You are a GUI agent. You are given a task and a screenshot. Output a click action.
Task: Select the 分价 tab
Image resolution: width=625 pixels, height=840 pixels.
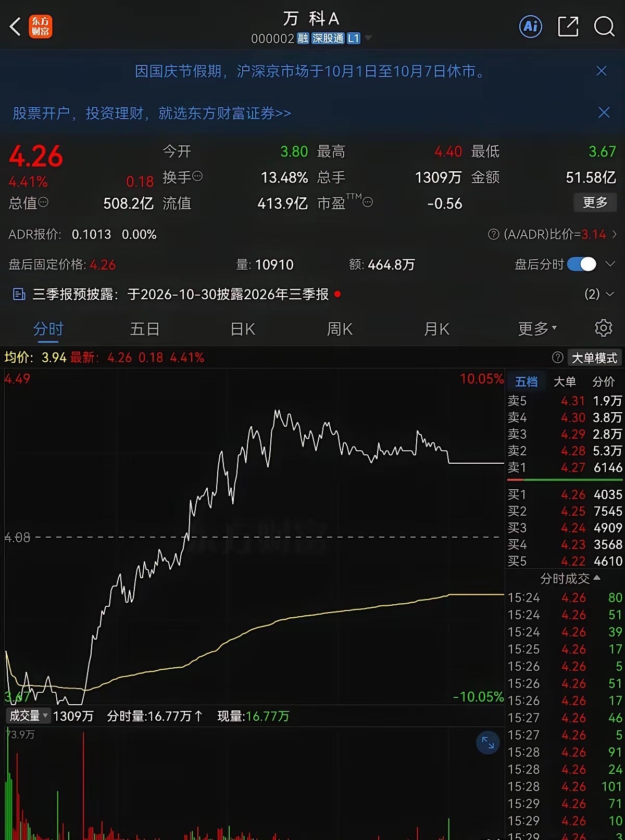click(x=603, y=381)
